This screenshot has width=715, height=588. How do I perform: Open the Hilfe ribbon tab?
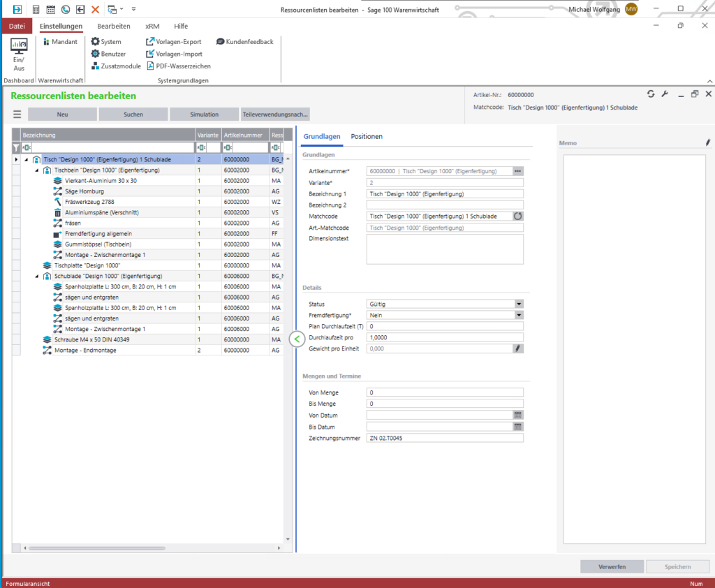pyautogui.click(x=181, y=26)
